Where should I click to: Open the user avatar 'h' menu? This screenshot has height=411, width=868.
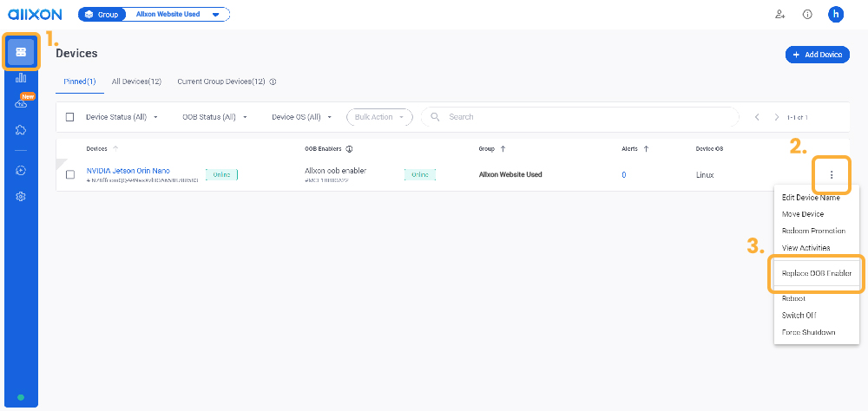tap(836, 15)
